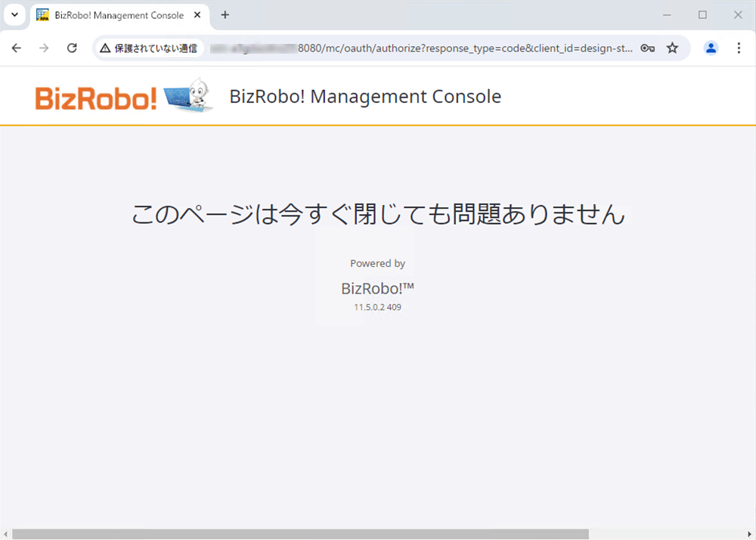756x540 pixels.
Task: Reload the page with the refresh icon
Action: (x=72, y=48)
